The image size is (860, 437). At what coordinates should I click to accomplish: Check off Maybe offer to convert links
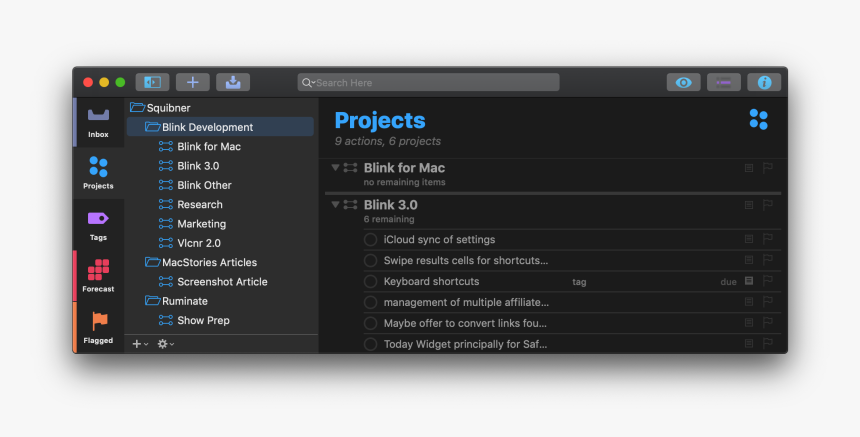pos(370,324)
